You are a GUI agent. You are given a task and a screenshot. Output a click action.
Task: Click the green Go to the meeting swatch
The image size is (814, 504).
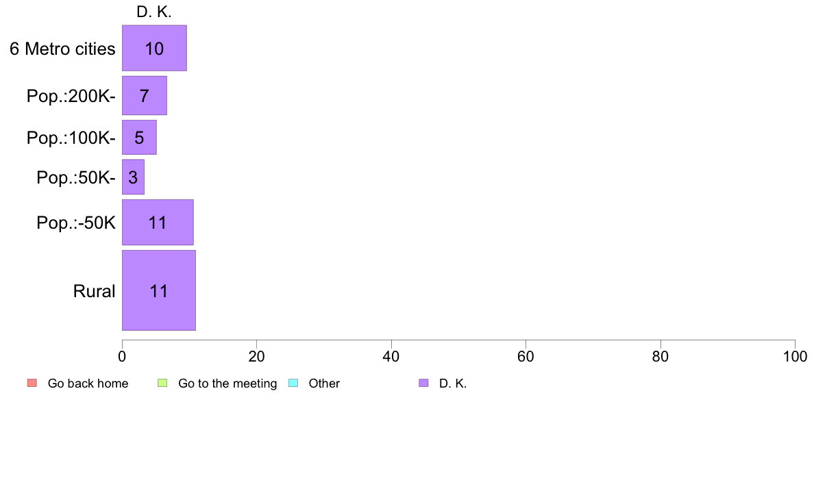[x=162, y=383]
